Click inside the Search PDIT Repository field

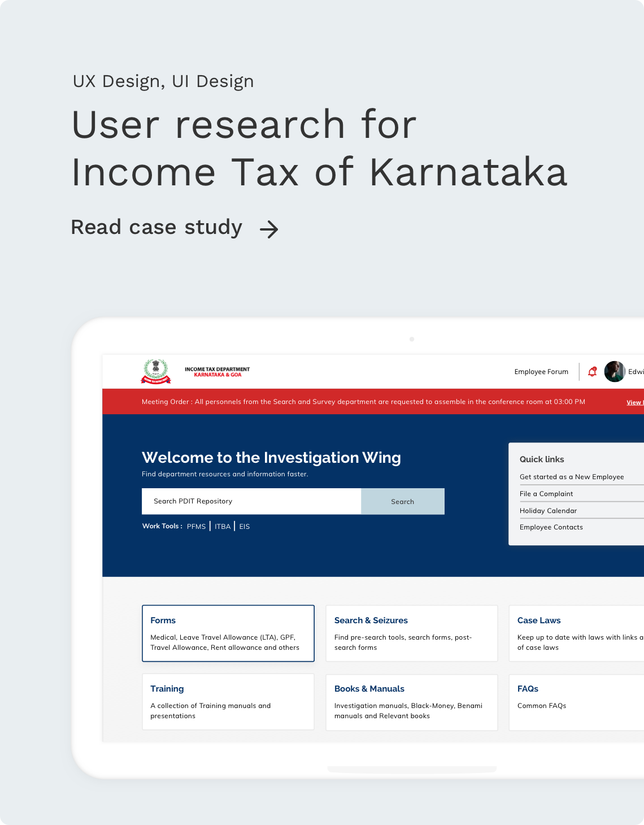[251, 501]
